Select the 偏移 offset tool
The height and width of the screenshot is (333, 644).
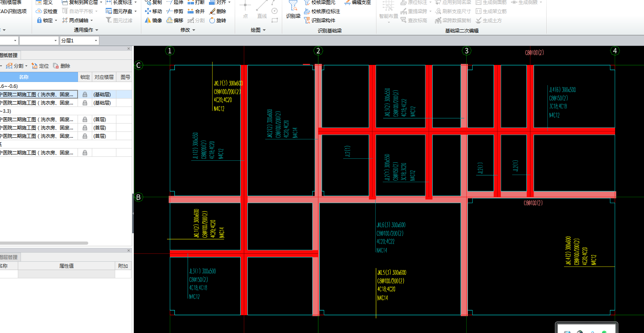[x=175, y=20]
